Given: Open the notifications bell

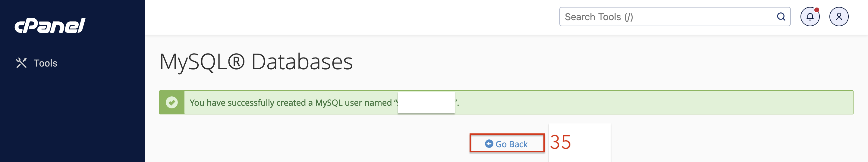Looking at the screenshot, I should [x=810, y=17].
